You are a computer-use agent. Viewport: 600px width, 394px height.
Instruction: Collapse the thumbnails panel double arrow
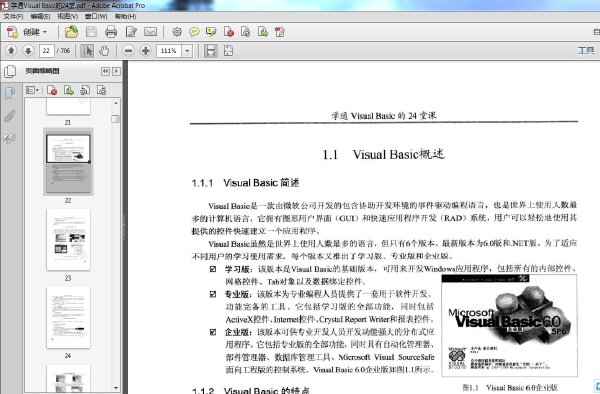click(x=105, y=71)
